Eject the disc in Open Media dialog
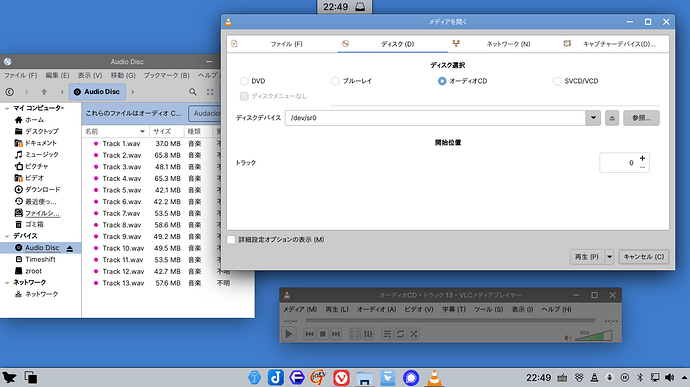The height and width of the screenshot is (387, 690). [x=612, y=118]
